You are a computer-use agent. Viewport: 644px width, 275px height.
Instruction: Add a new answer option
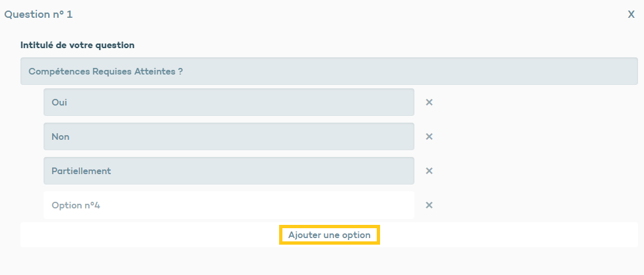tap(329, 235)
